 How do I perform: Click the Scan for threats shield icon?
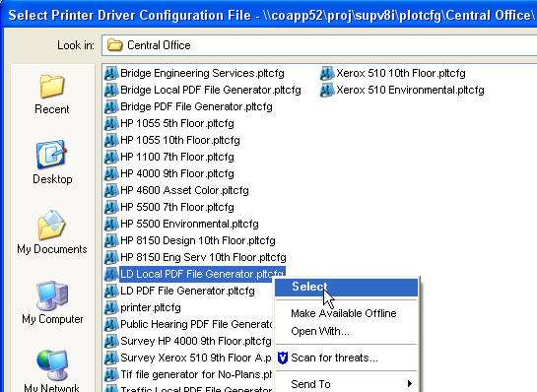click(283, 358)
